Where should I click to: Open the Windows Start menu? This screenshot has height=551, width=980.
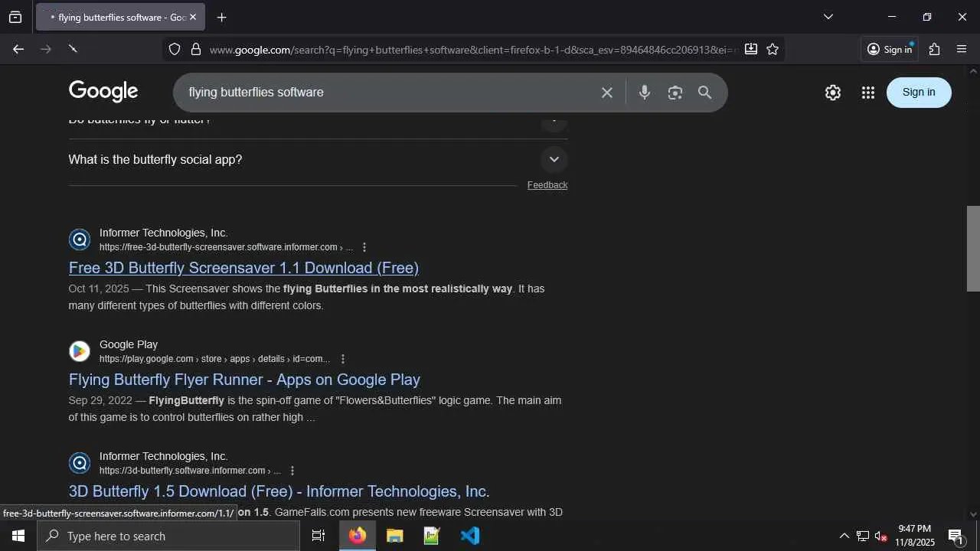[x=18, y=536]
